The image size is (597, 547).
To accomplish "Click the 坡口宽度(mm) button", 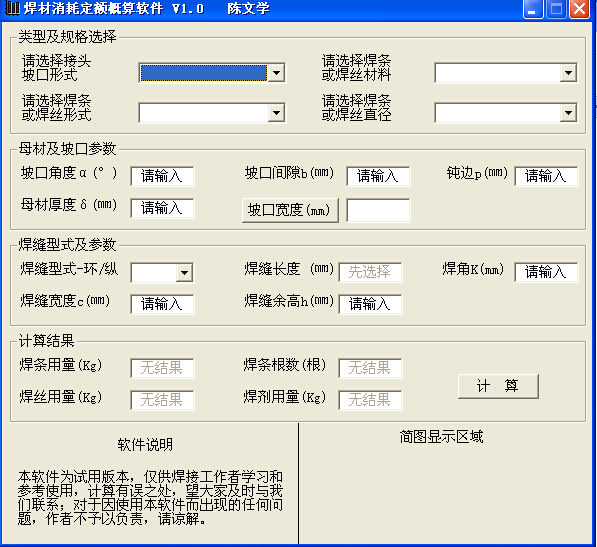I will pos(290,210).
